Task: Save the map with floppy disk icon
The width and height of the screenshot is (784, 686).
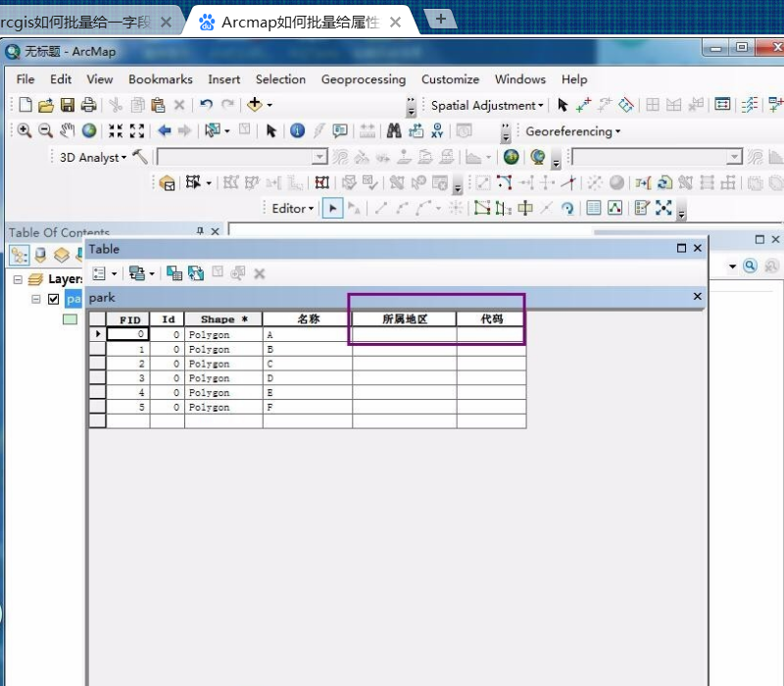Action: pos(68,105)
